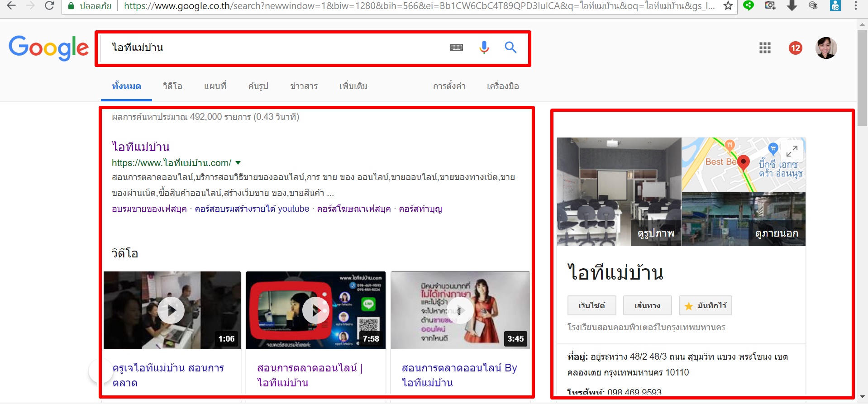Click the https://www.ไอทีแม่บ้าน.com/ result URL

tap(172, 163)
